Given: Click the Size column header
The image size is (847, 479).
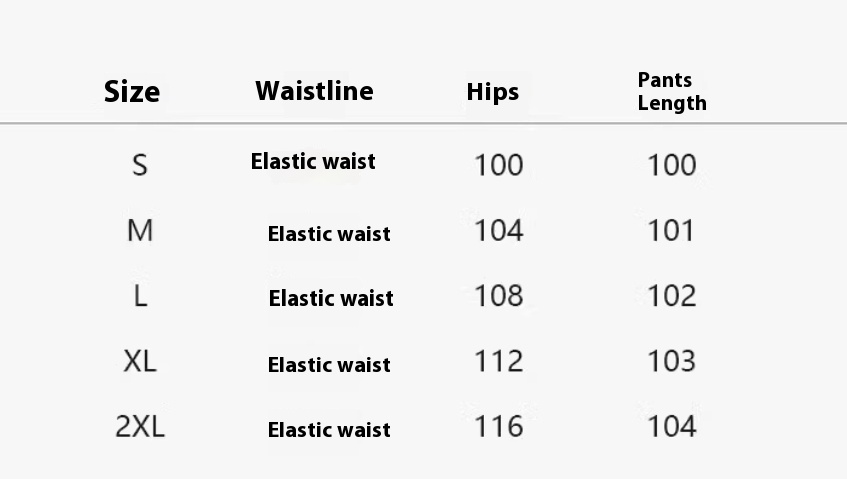Looking at the screenshot, I should pyautogui.click(x=131, y=92).
